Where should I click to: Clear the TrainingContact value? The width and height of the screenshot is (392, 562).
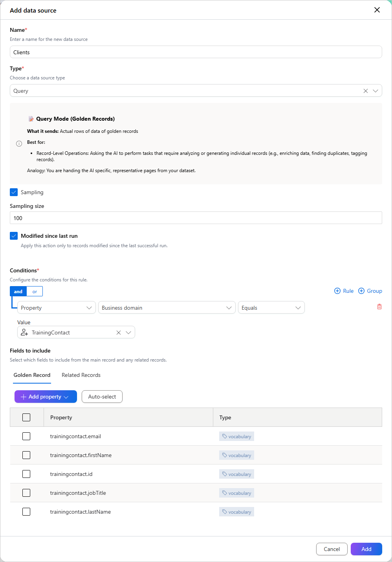click(x=119, y=332)
